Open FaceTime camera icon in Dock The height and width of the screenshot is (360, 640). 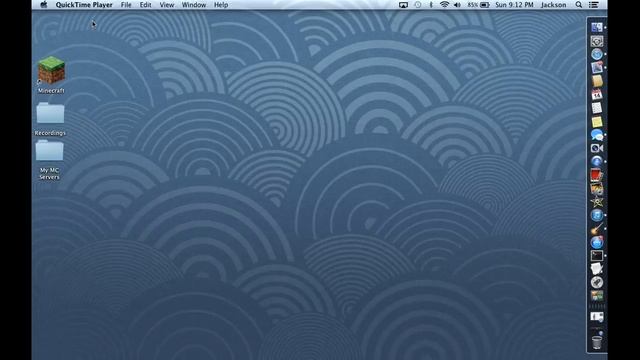tap(597, 148)
